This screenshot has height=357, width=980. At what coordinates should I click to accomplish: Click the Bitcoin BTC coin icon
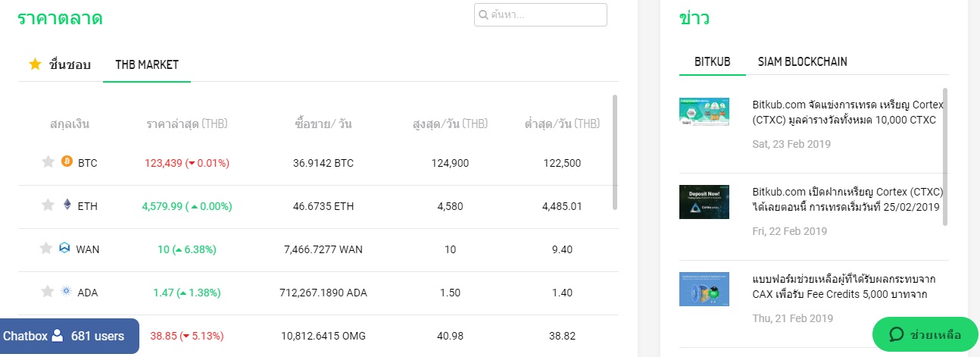(x=67, y=161)
